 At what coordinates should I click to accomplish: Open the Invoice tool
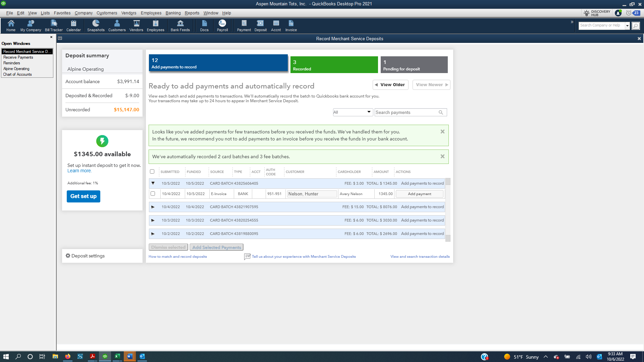tap(290, 25)
